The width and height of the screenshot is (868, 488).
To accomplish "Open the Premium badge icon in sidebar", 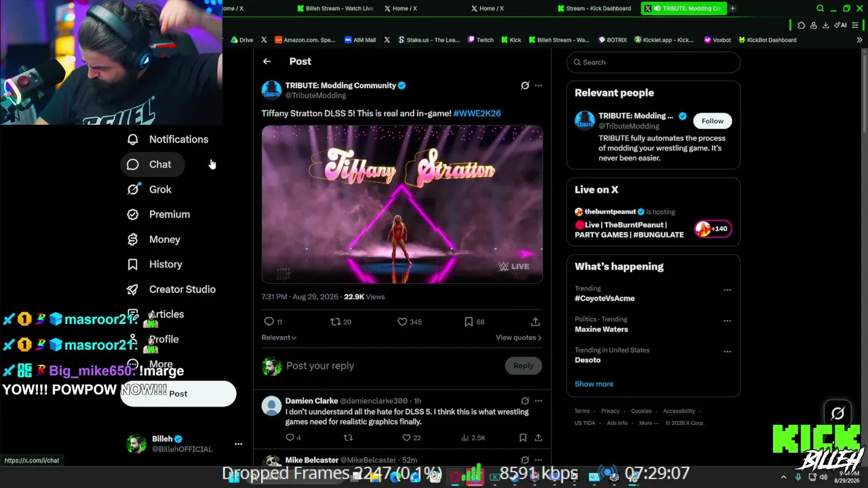I will click(133, 215).
